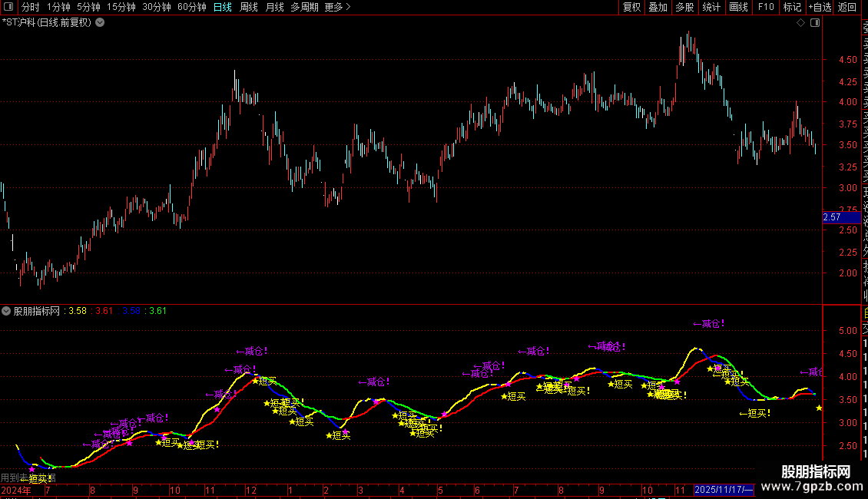Click the *ST沪科 (日线.前复权) chart title
Viewport: 868px width, 499px height.
tap(47, 23)
